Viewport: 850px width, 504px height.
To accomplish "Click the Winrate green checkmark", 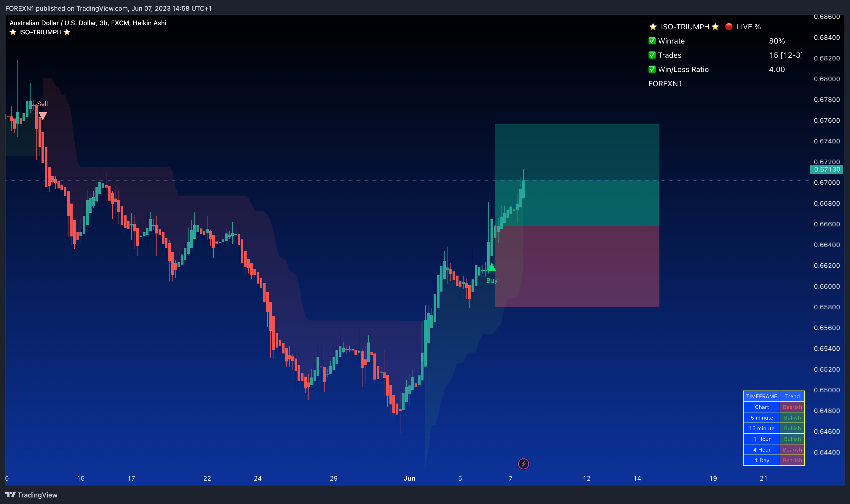I will (652, 41).
